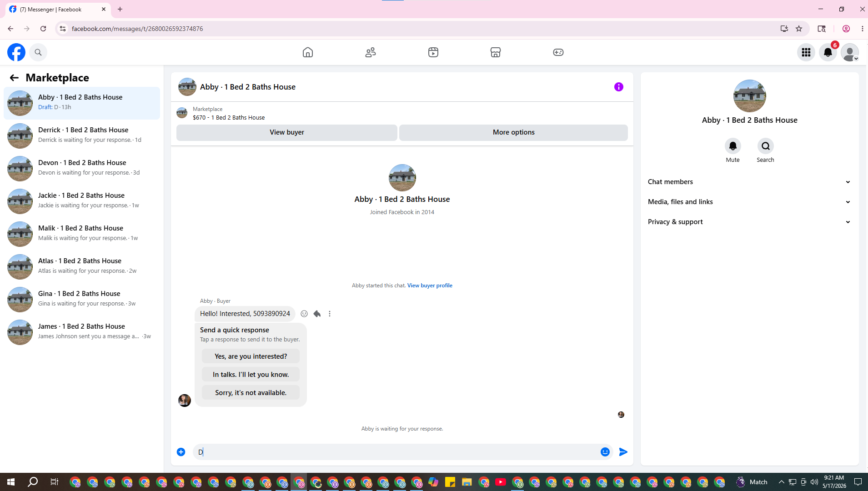The height and width of the screenshot is (491, 868).
Task: Open the Reels video icon
Action: tap(433, 52)
